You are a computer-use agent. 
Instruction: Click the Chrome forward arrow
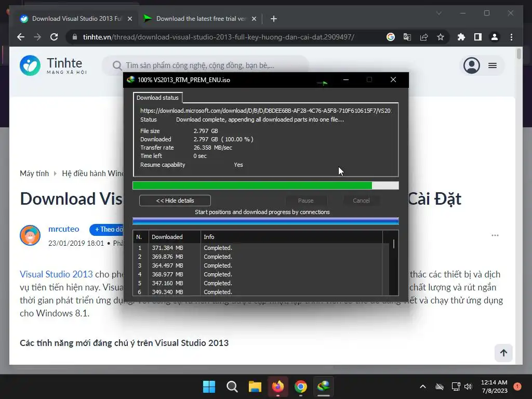coord(37,37)
